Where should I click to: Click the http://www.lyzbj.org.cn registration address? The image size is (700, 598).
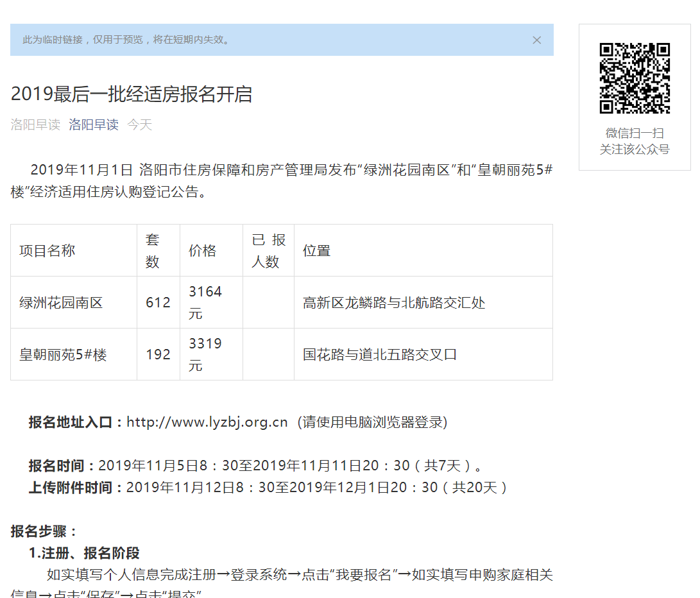207,422
